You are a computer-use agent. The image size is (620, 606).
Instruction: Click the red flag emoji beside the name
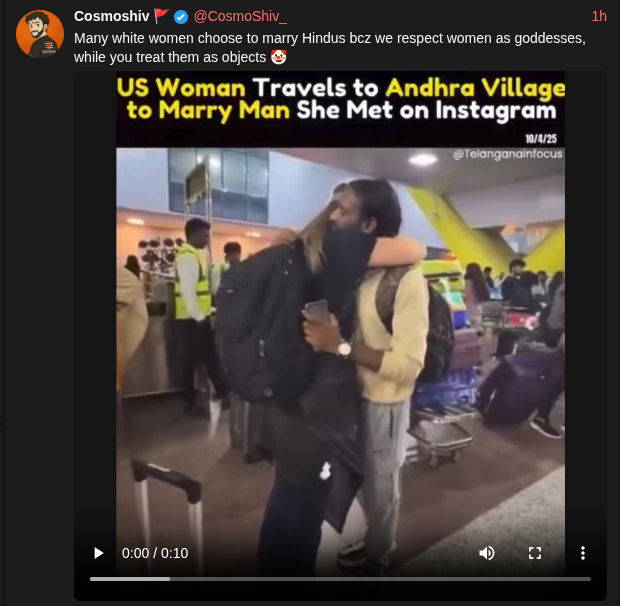[161, 16]
